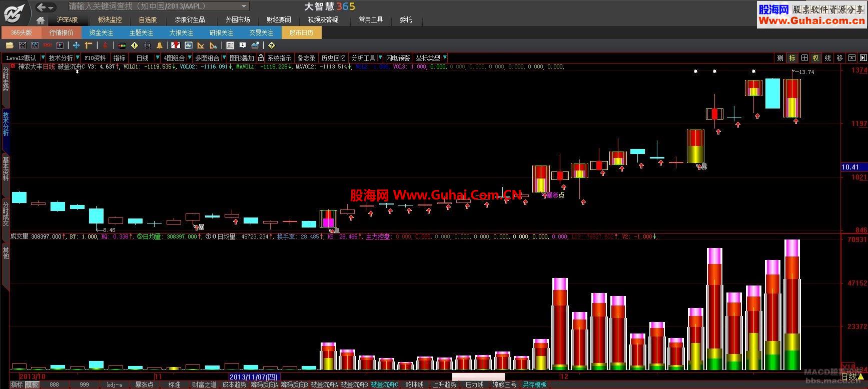Click the back arrow navigation button
The height and width of the screenshot is (389, 868).
(x=42, y=7)
